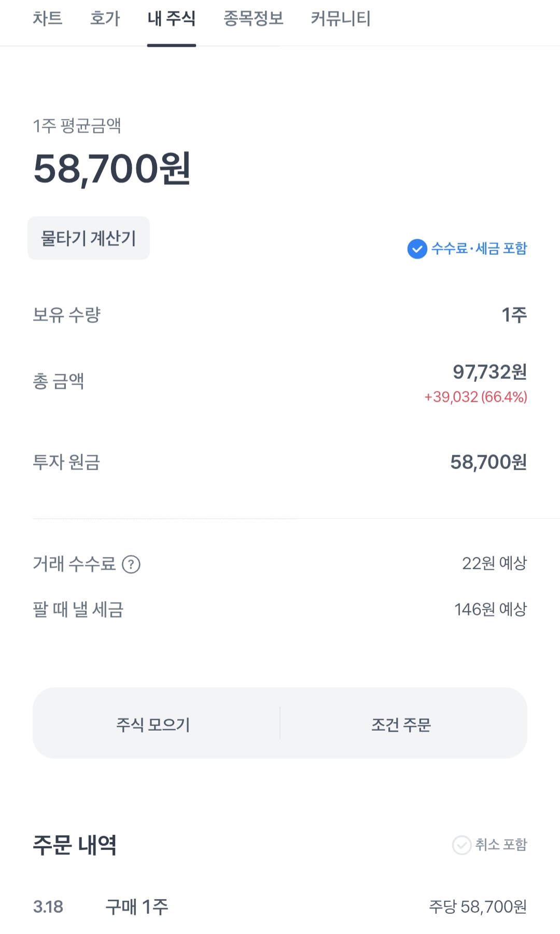Tap the 조건 주문 button
This screenshot has height=934, width=560.
pos(401,724)
